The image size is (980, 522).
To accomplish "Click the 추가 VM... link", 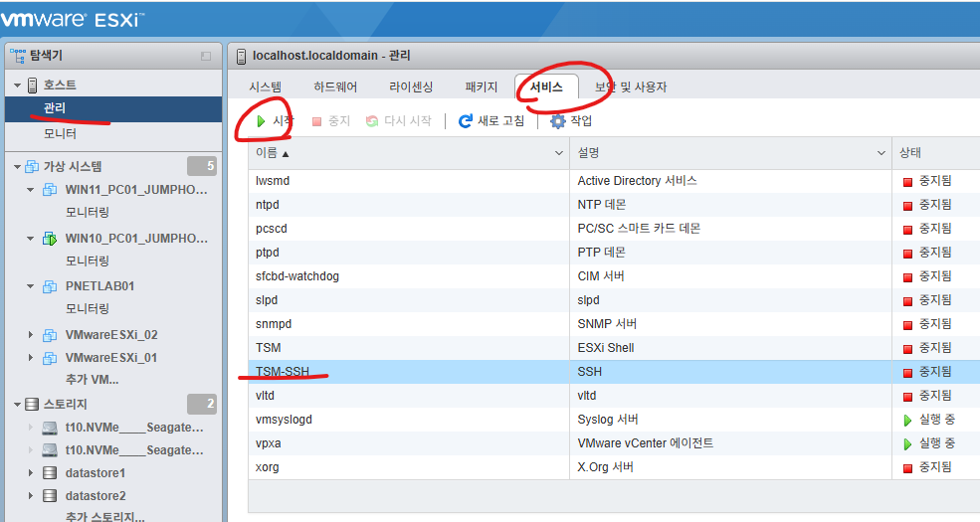I will 92,380.
